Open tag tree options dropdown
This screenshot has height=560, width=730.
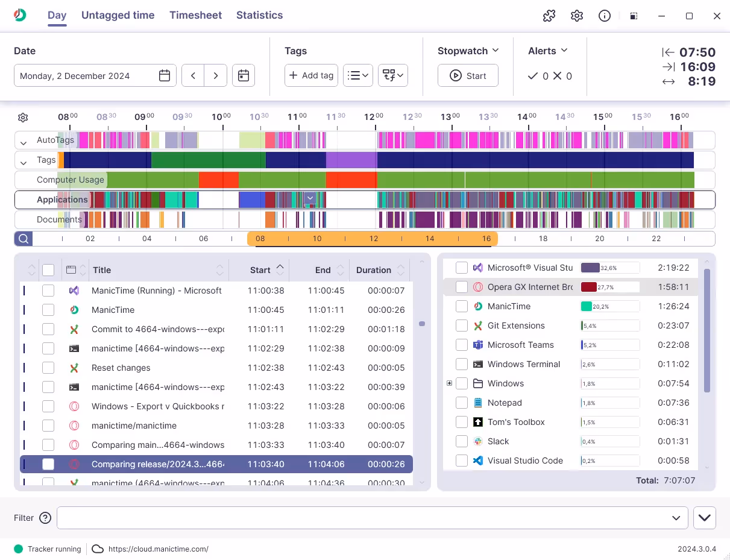393,75
